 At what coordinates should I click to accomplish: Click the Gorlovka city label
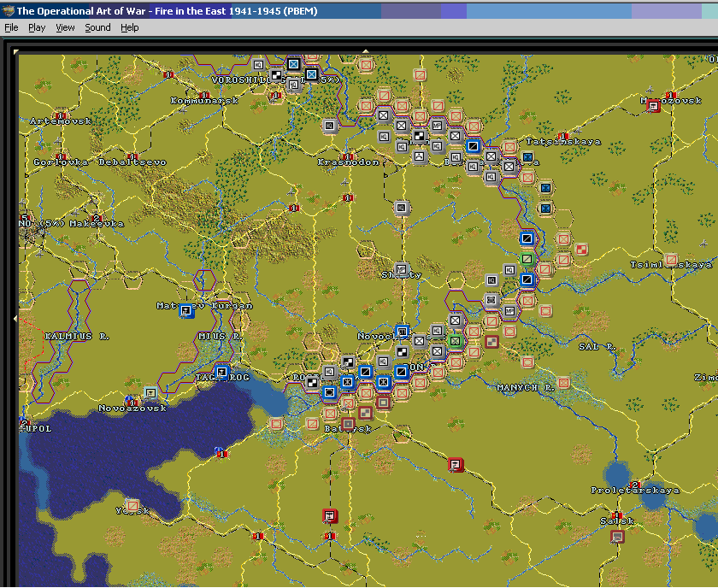61,162
